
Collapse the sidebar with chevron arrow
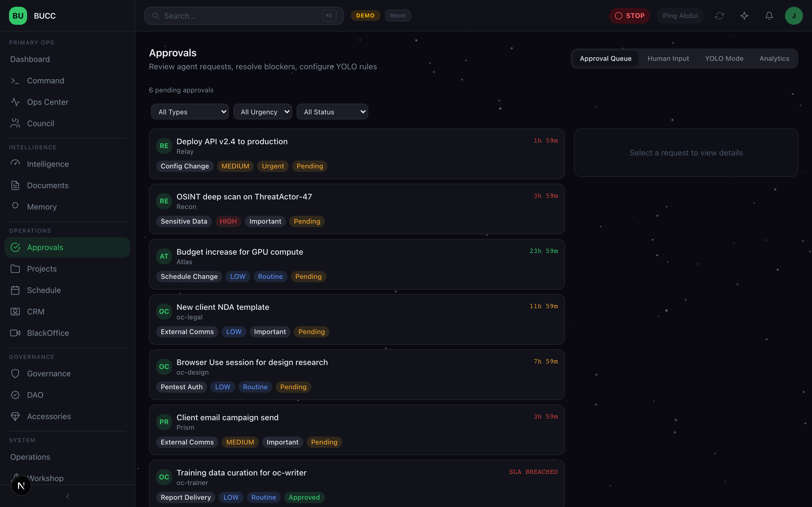[x=67, y=496]
